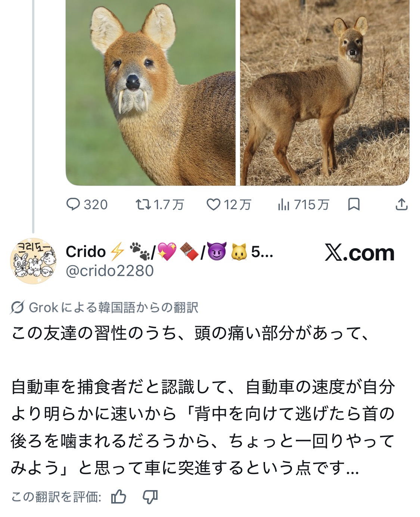
Task: Open the photo of deer standing in dry grass
Action: [x=324, y=93]
